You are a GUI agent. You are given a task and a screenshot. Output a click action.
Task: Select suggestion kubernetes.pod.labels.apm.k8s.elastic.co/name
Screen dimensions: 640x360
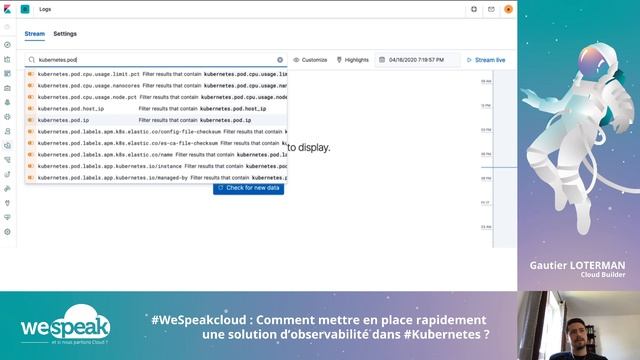click(x=156, y=154)
